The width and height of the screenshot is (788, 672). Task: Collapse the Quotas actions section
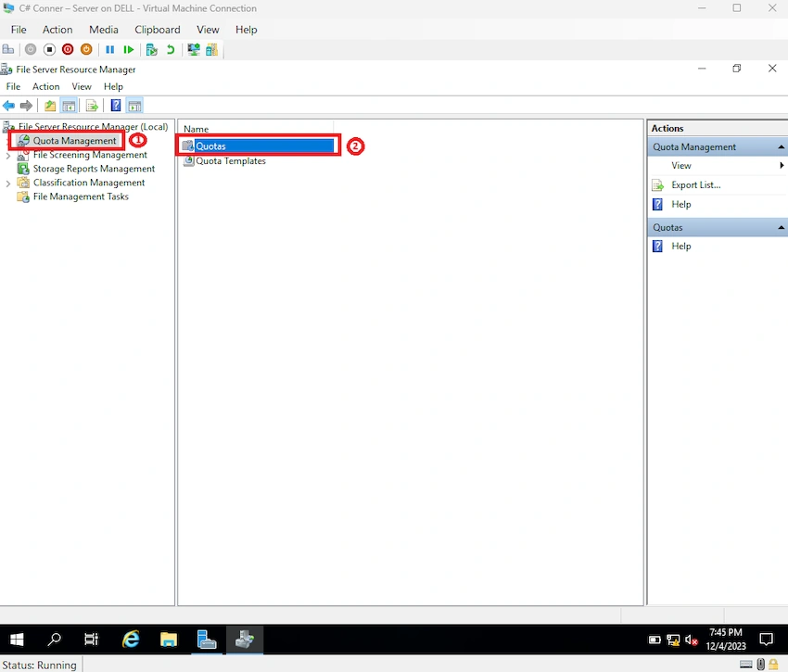pos(781,228)
